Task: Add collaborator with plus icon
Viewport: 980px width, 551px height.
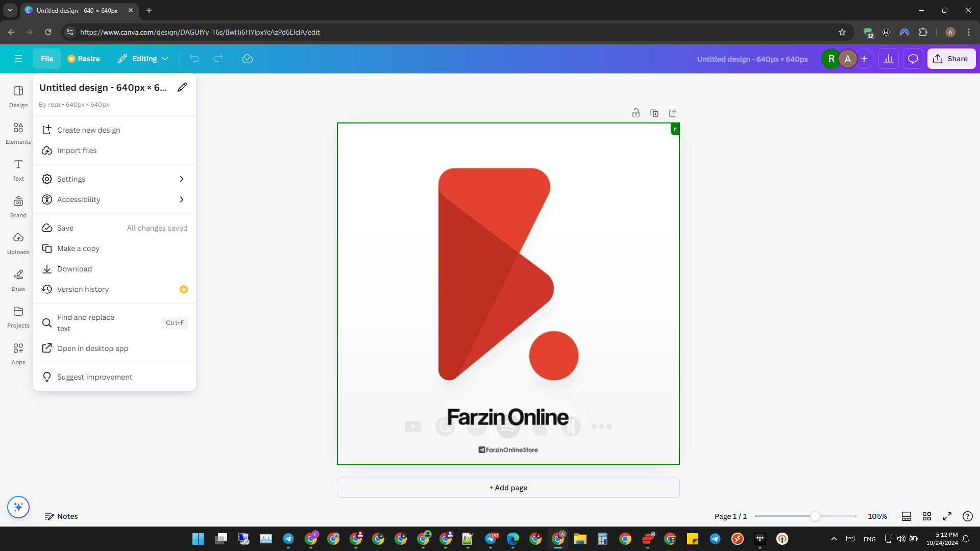Action: point(864,59)
